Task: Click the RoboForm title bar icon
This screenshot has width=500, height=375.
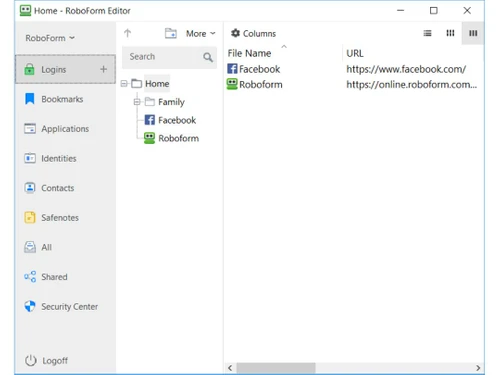Action: tap(25, 11)
